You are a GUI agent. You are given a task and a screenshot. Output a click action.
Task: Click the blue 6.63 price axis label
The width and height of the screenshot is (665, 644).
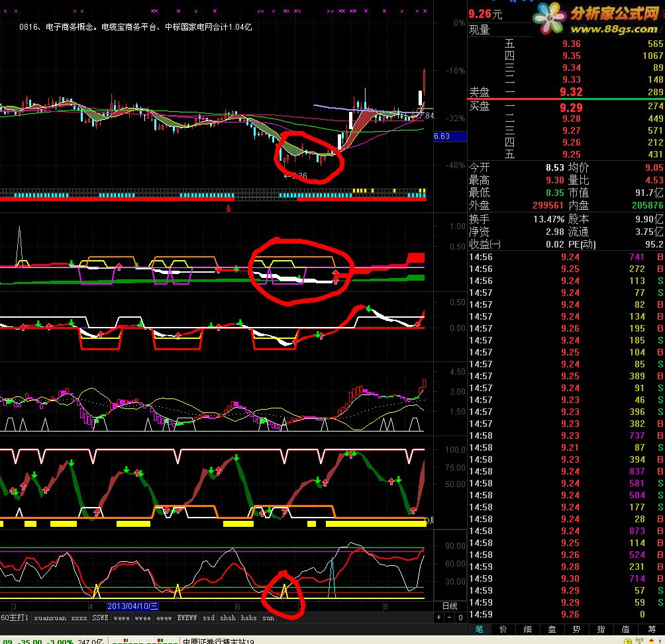pyautogui.click(x=450, y=136)
